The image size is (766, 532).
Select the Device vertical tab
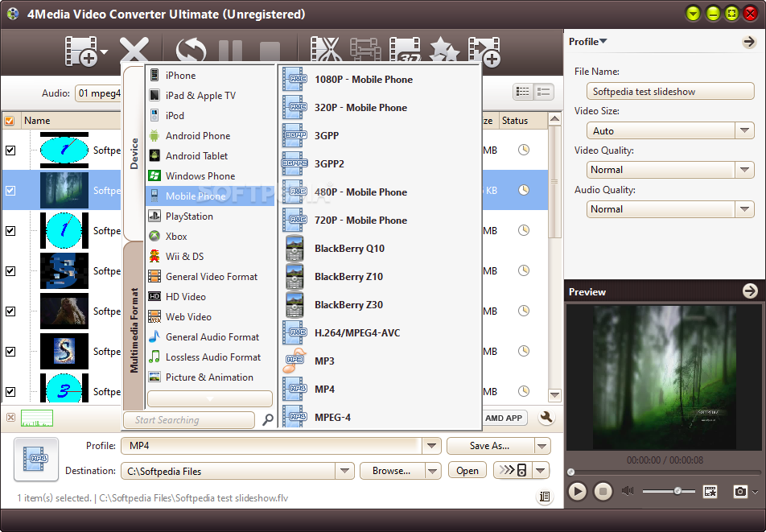tap(134, 152)
